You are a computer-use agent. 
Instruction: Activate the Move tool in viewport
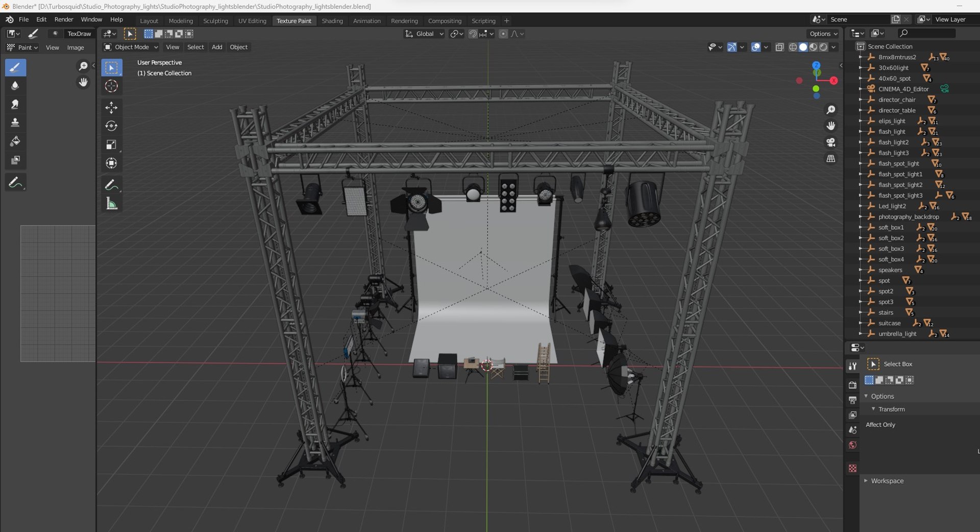[111, 107]
